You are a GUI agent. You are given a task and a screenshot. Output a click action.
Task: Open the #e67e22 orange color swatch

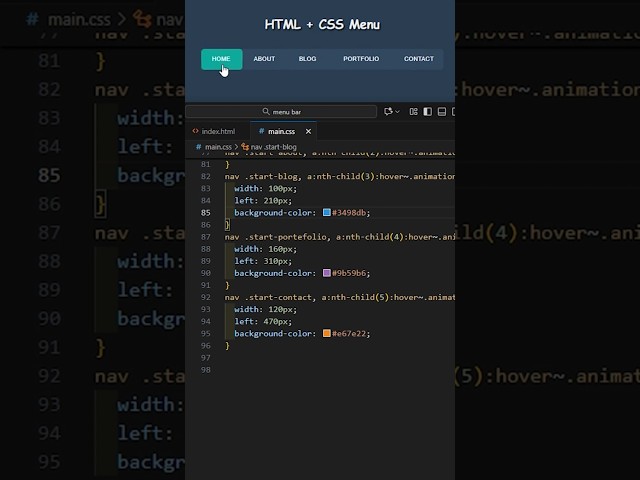(x=327, y=333)
